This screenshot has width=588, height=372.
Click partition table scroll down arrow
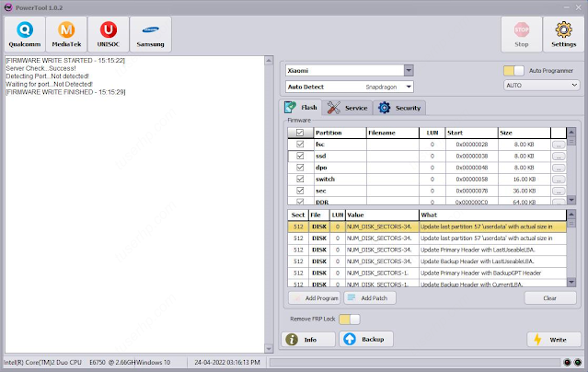(x=571, y=200)
